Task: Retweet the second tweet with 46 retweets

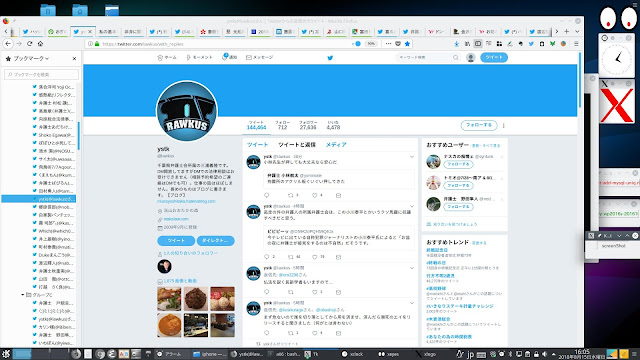Action: pos(291,257)
